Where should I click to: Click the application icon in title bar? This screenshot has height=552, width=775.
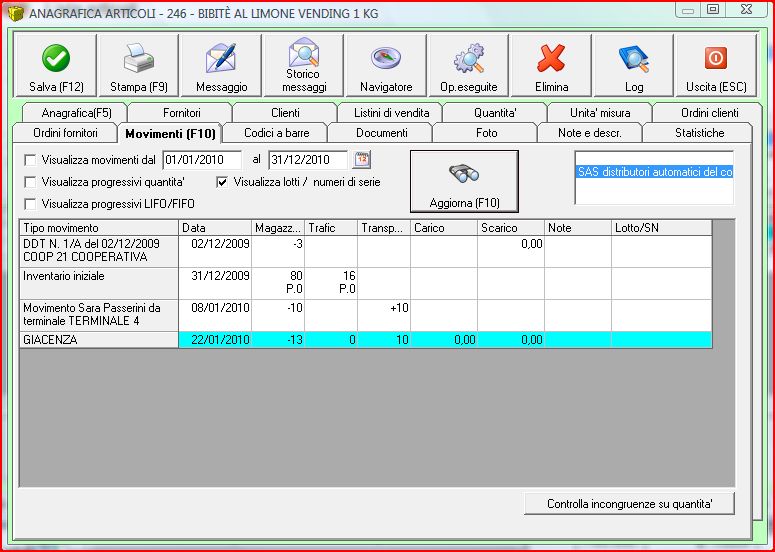[15, 13]
